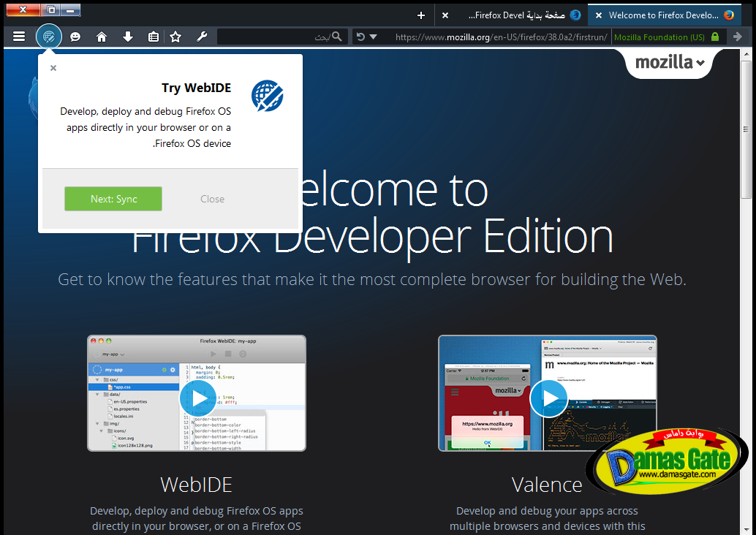
Task: Open the Hello chat smiley icon
Action: point(75,37)
